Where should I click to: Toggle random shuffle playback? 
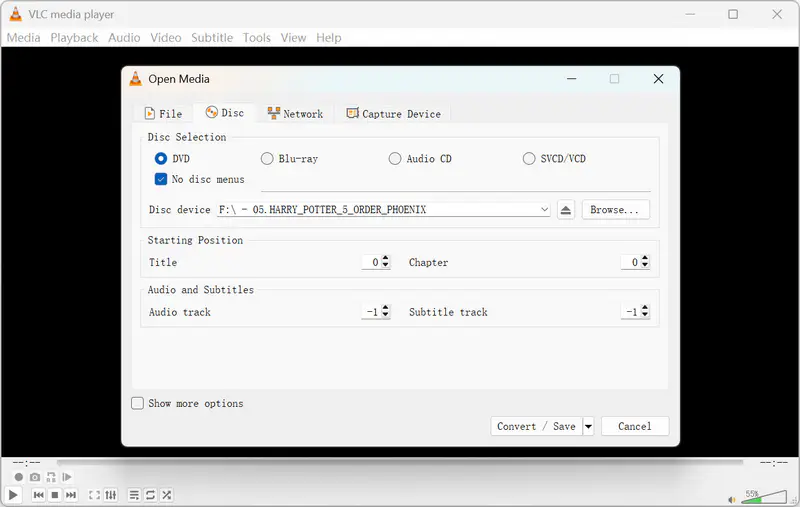pyautogui.click(x=166, y=495)
